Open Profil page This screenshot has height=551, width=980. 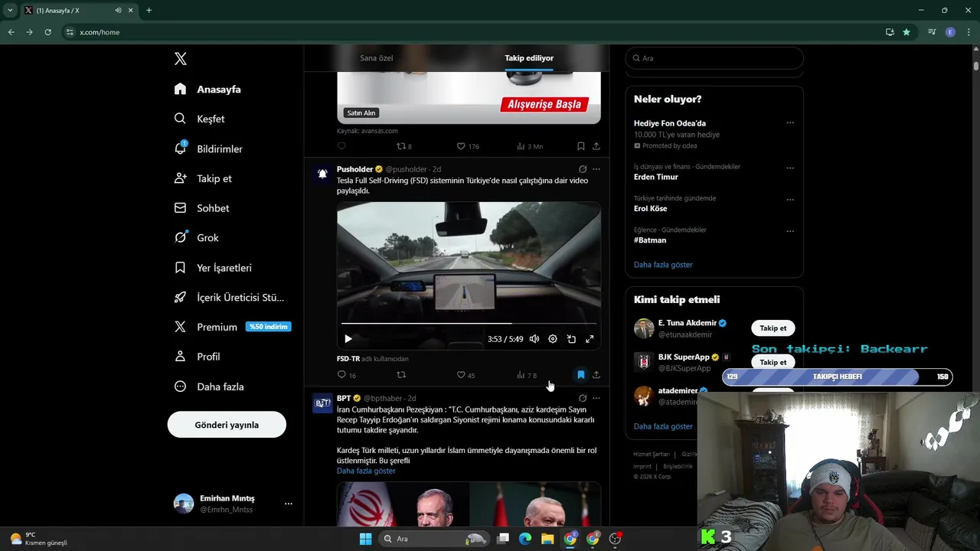tap(197, 357)
